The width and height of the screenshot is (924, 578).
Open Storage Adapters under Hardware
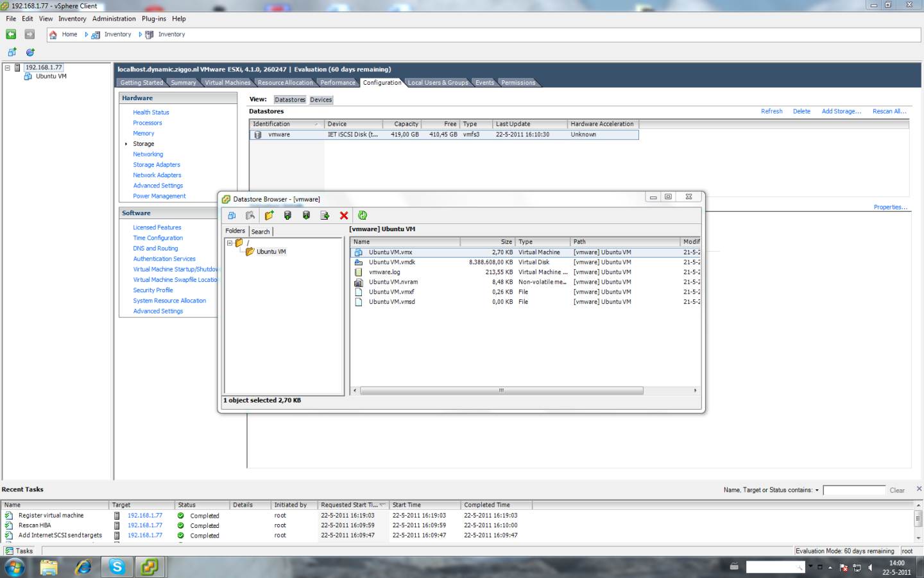[157, 164]
